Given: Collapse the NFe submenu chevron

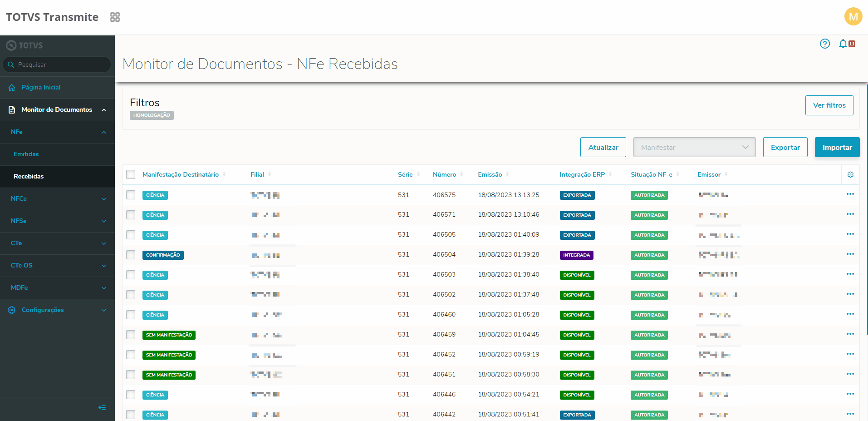Looking at the screenshot, I should click(104, 132).
